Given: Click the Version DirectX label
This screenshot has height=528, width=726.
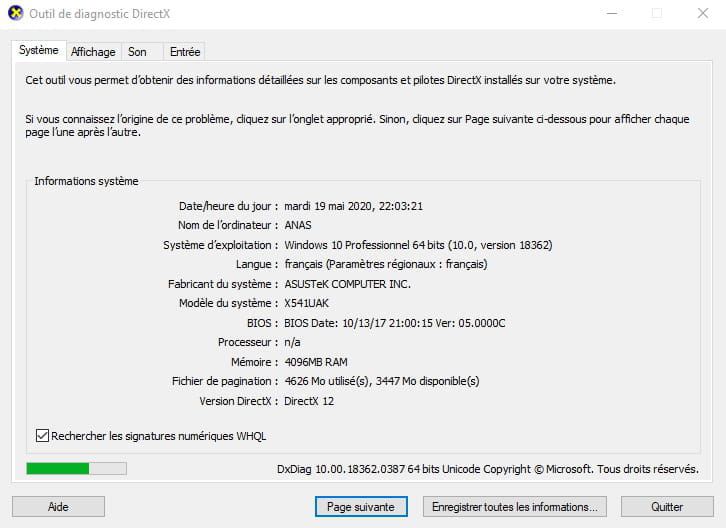Looking at the screenshot, I should coord(238,401).
